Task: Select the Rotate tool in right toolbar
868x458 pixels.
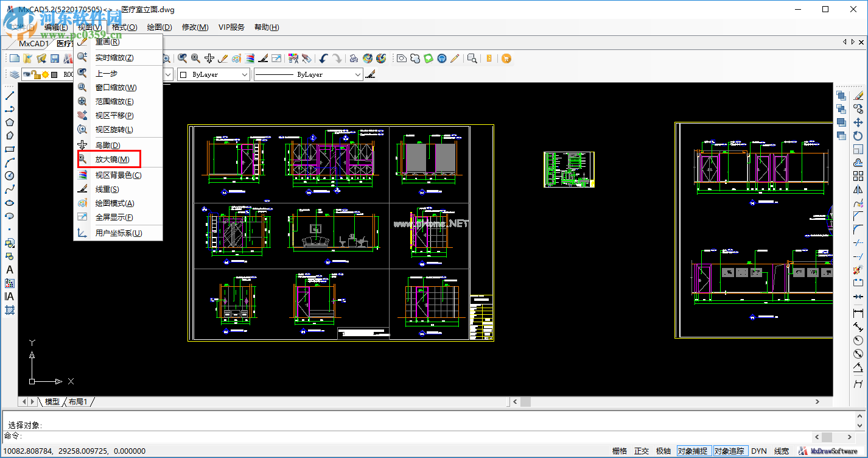Action: tap(858, 136)
